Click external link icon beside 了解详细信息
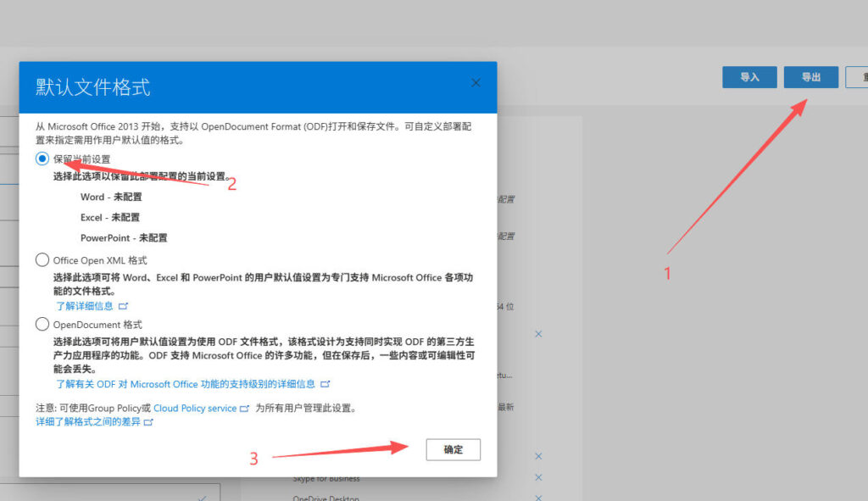Image resolution: width=868 pixels, height=501 pixels. [x=125, y=306]
